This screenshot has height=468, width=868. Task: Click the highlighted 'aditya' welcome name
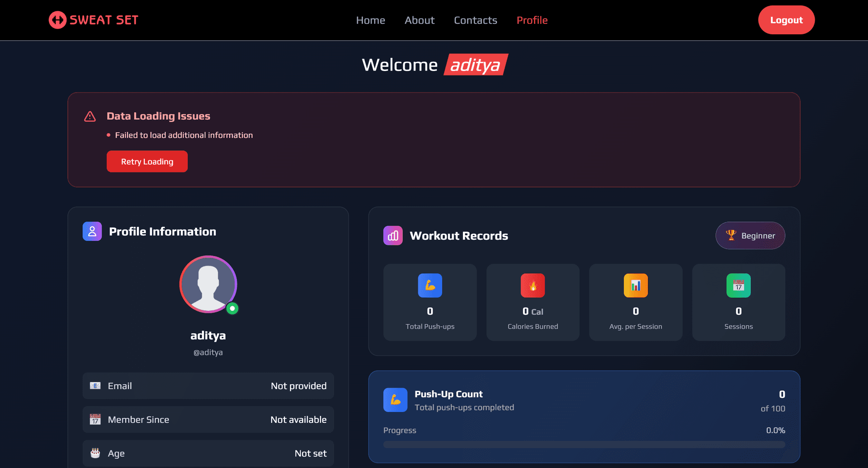[x=476, y=65]
